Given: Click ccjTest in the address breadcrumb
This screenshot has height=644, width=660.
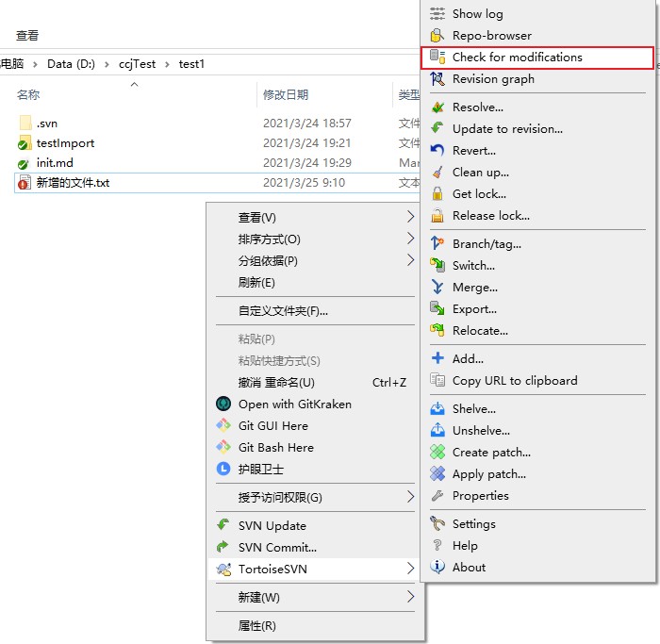Looking at the screenshot, I should pos(137,64).
